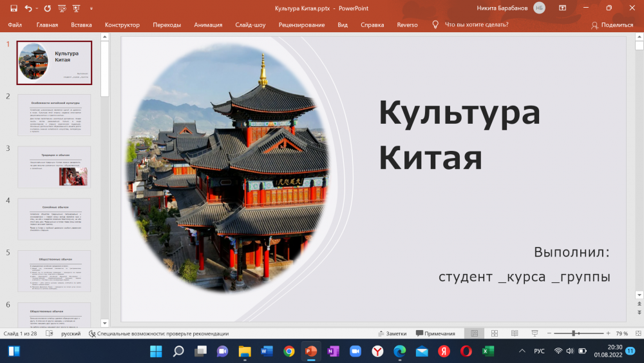644x363 pixels.
Task: Fit slide to current window
Action: point(637,333)
